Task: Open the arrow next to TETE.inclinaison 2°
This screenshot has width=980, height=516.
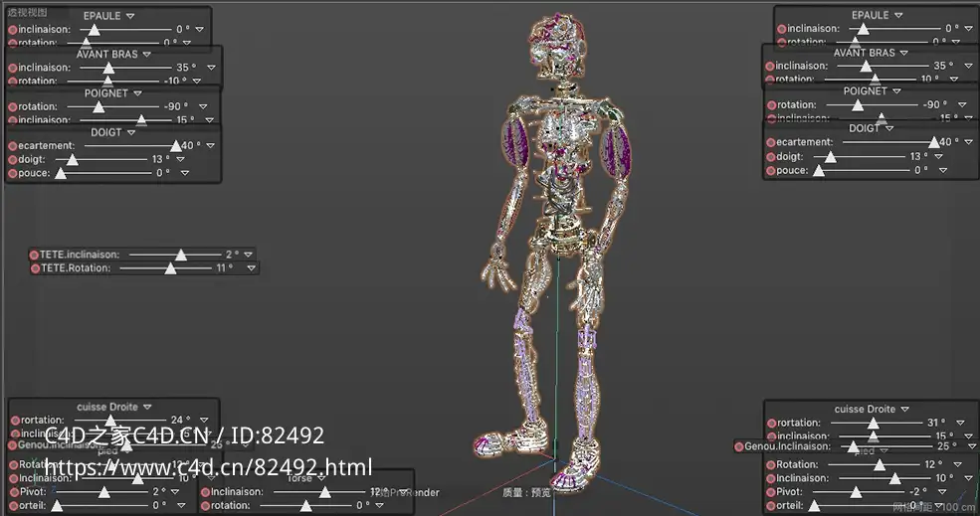Action: tap(249, 255)
